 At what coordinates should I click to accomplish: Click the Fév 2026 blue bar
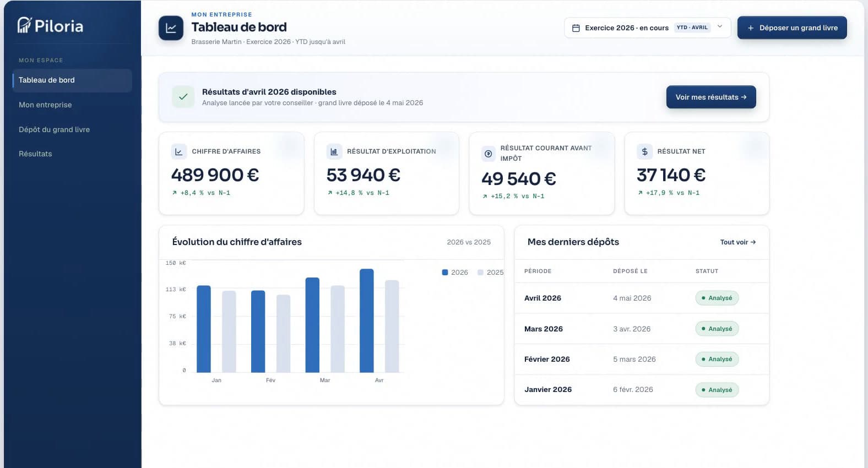pyautogui.click(x=258, y=331)
